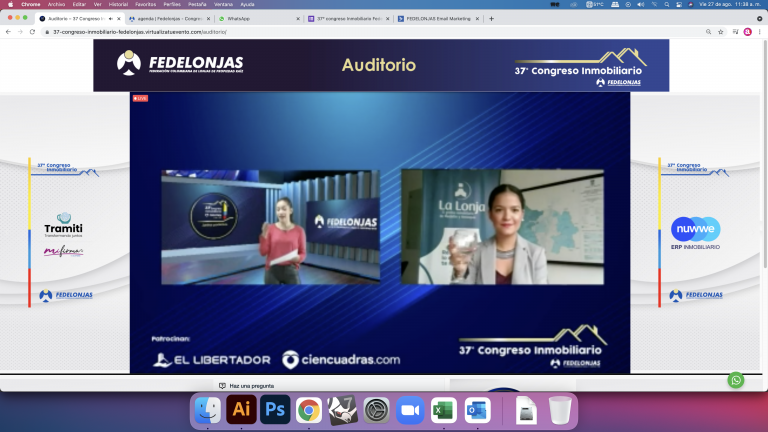
Task: Open the Historial menu
Action: click(118, 4)
